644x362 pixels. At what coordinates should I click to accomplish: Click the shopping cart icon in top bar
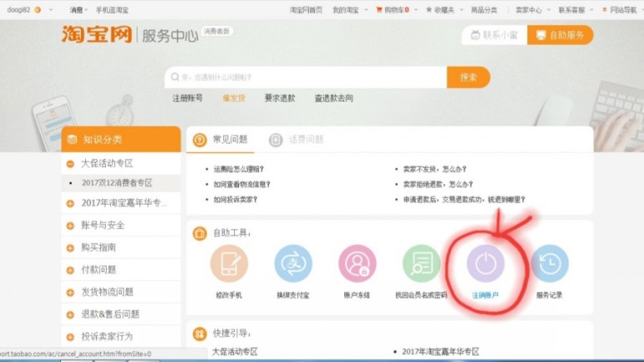(379, 10)
